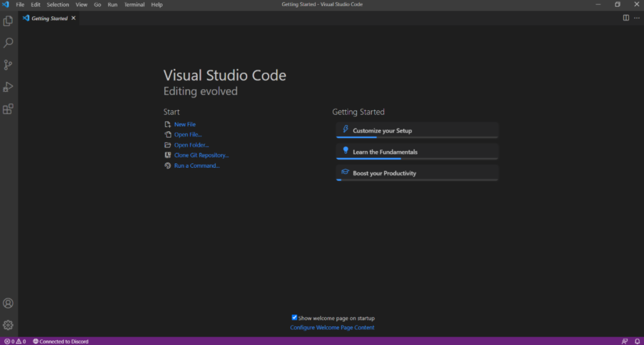Image resolution: width=644 pixels, height=345 pixels.
Task: Open the Selection menu
Action: coord(58,4)
